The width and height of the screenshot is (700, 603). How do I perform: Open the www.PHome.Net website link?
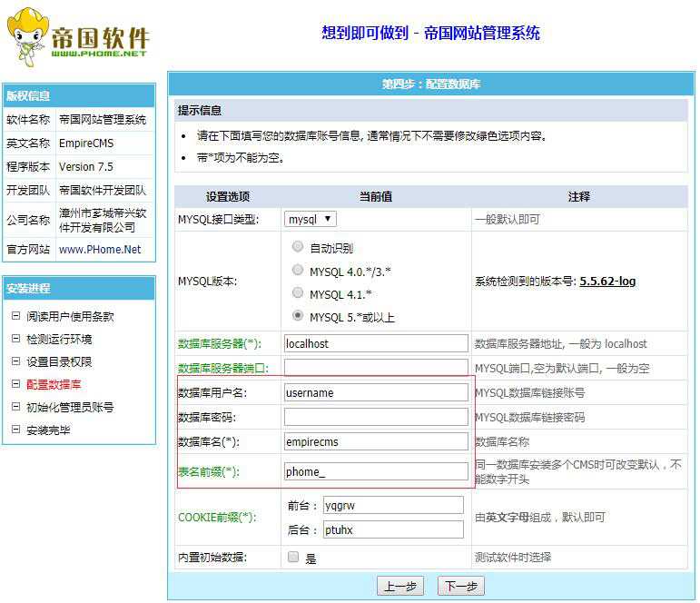[x=100, y=249]
